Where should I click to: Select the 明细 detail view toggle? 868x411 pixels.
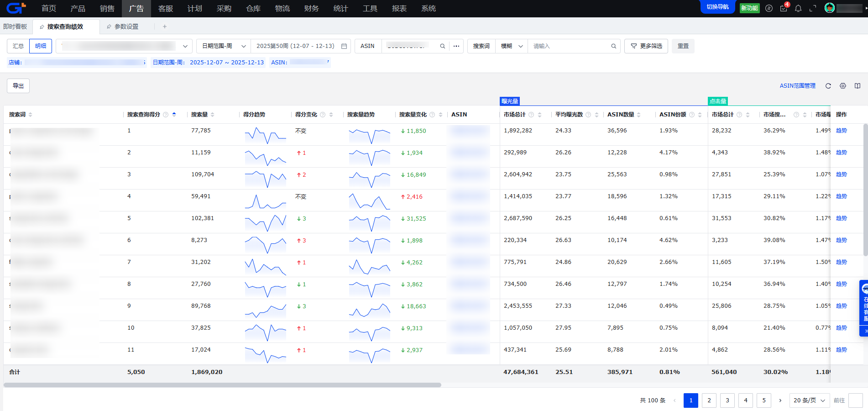pos(41,46)
